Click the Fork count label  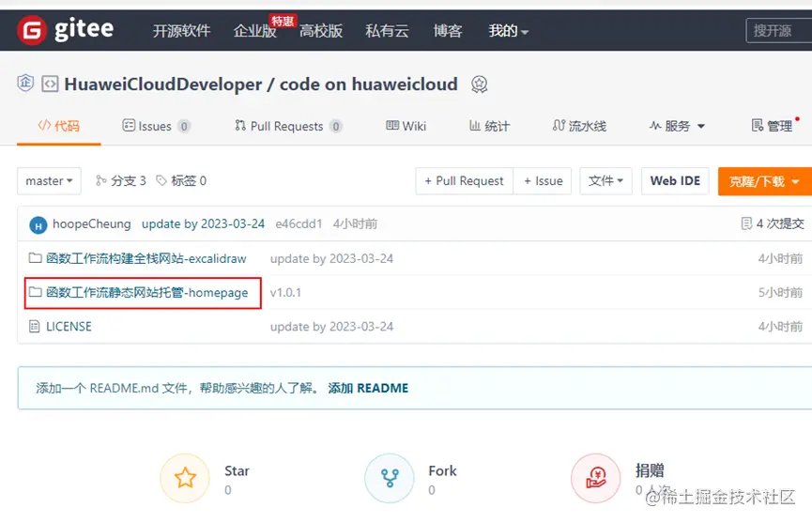tap(432, 490)
